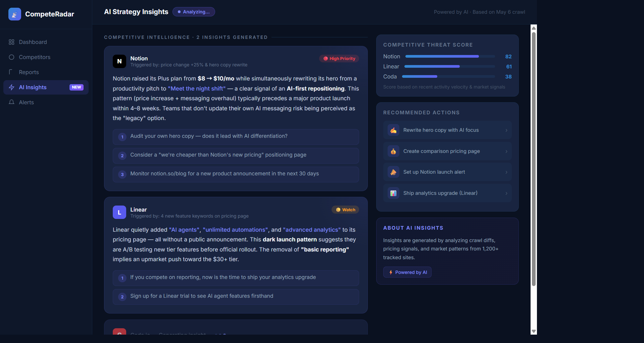Select the AI Insights menu item
This screenshot has width=644, height=343.
(46, 87)
